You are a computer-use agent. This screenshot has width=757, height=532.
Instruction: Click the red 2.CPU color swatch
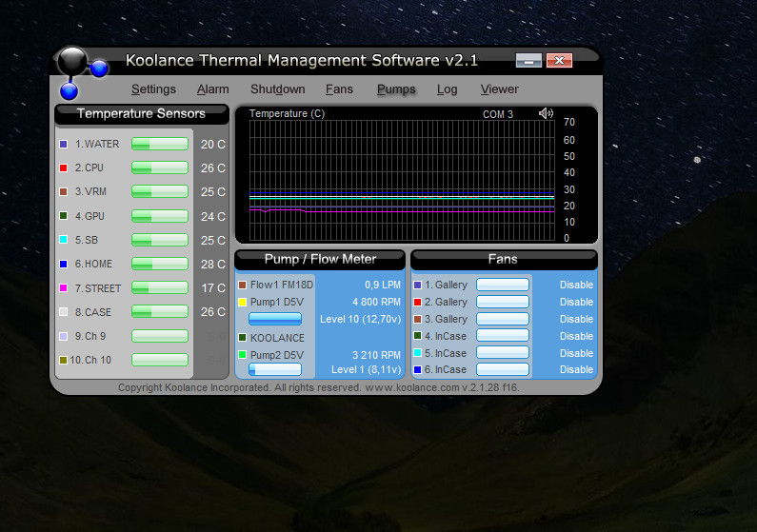pyautogui.click(x=63, y=167)
